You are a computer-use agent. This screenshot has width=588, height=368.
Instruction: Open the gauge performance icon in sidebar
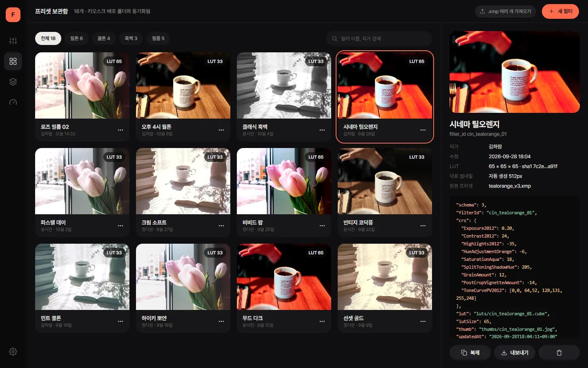point(13,102)
